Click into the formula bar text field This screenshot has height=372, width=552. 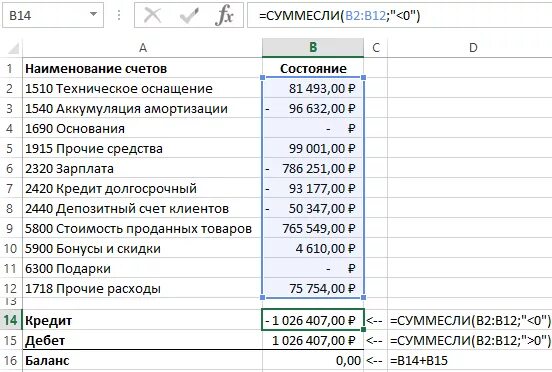click(400, 15)
